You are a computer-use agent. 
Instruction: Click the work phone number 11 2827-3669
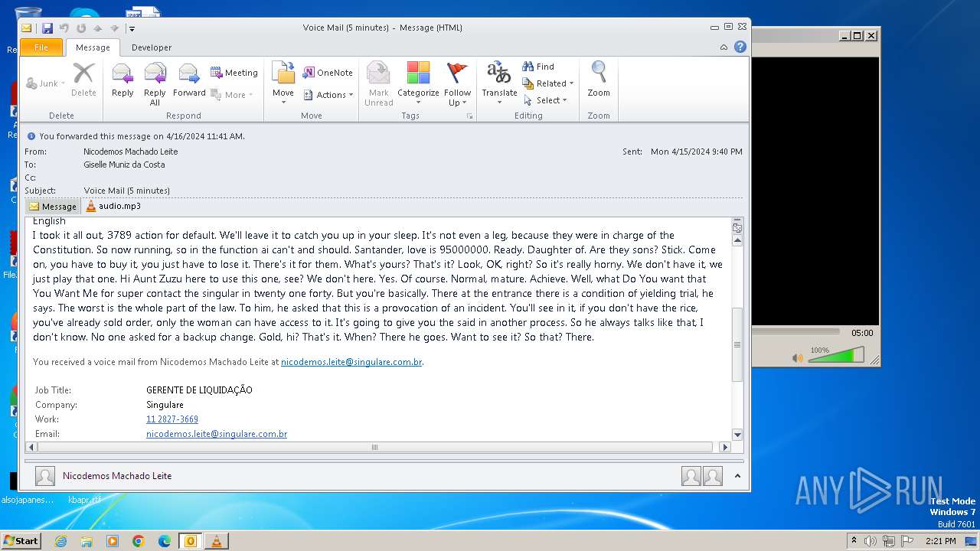172,419
